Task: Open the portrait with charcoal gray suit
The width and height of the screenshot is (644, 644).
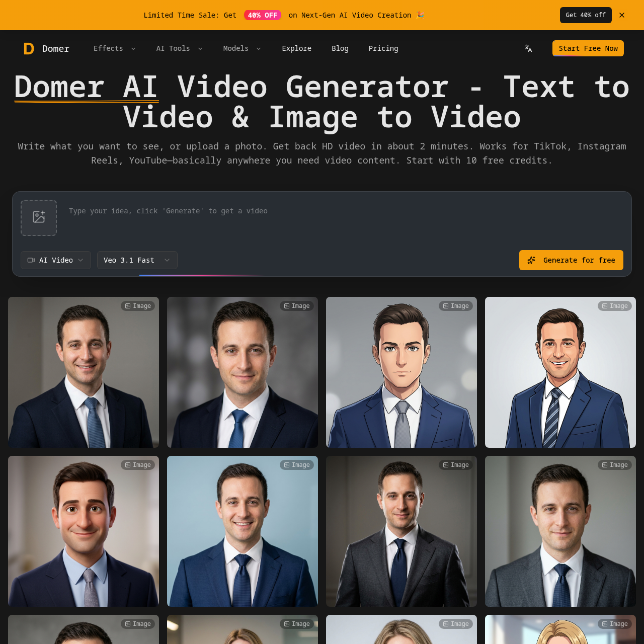Action: [x=401, y=531]
